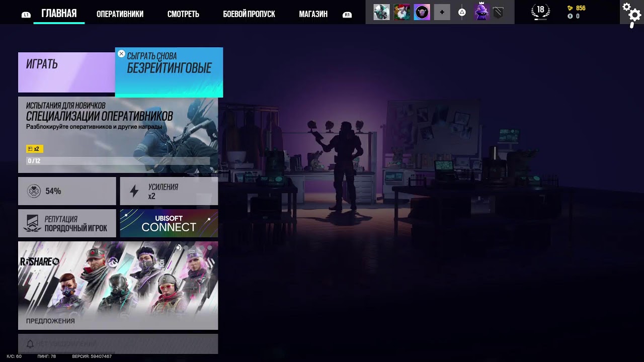
Task: Switch to the Оперативники tab
Action: click(x=120, y=14)
